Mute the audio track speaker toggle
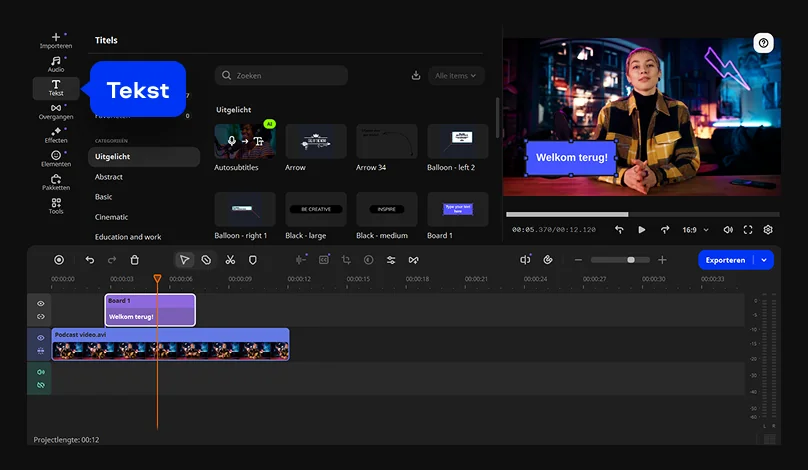This screenshot has height=470, width=808. (41, 372)
